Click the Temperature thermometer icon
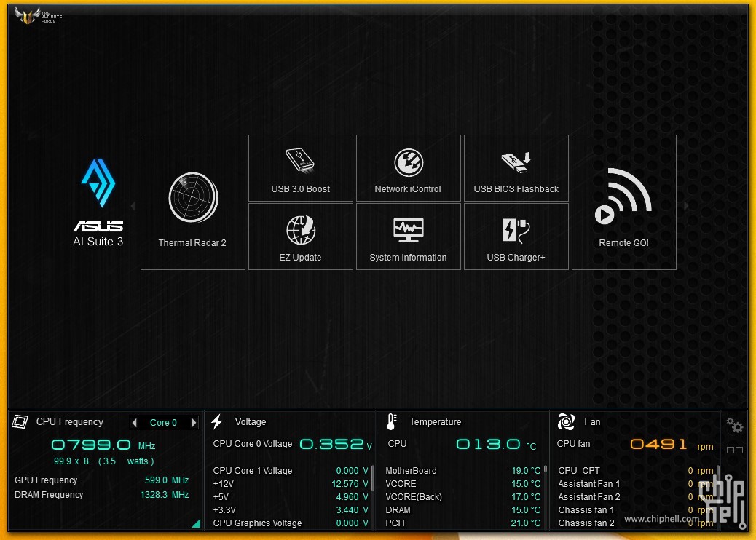756x540 pixels. tap(392, 421)
